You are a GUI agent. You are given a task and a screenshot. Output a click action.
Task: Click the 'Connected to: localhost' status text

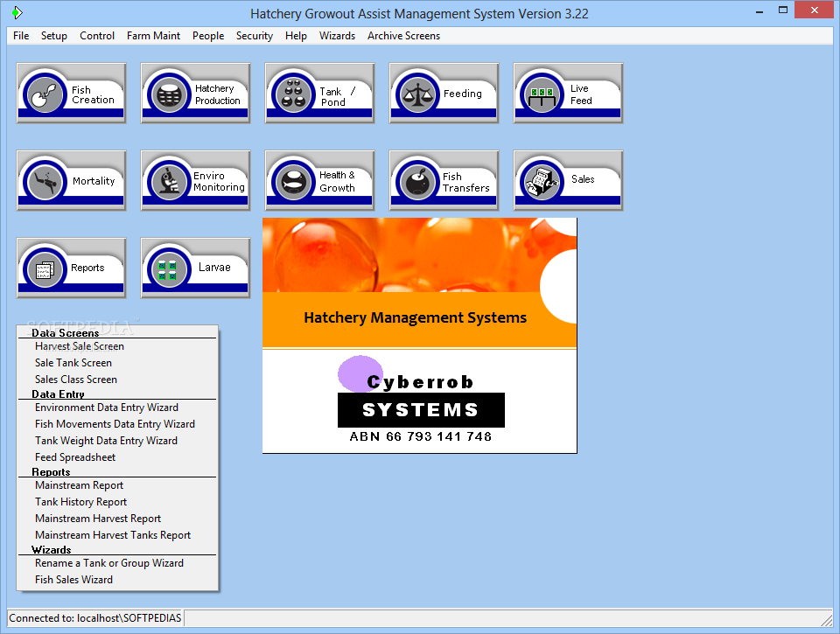(x=95, y=618)
